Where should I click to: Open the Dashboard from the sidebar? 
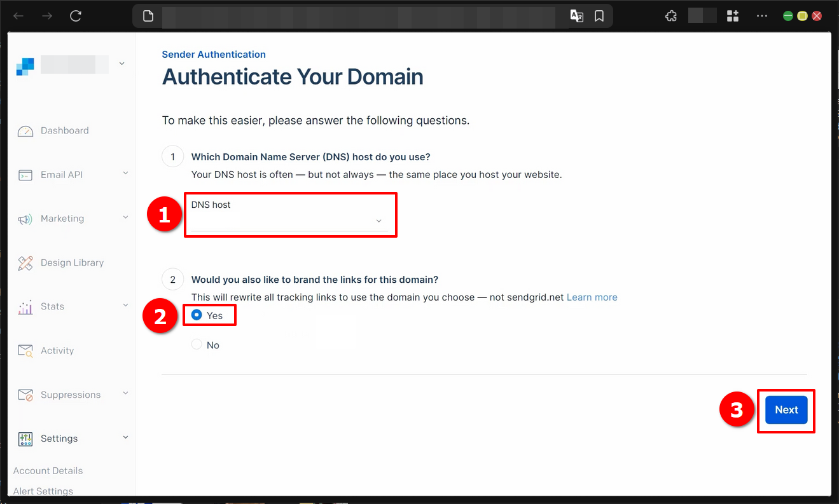point(25,130)
